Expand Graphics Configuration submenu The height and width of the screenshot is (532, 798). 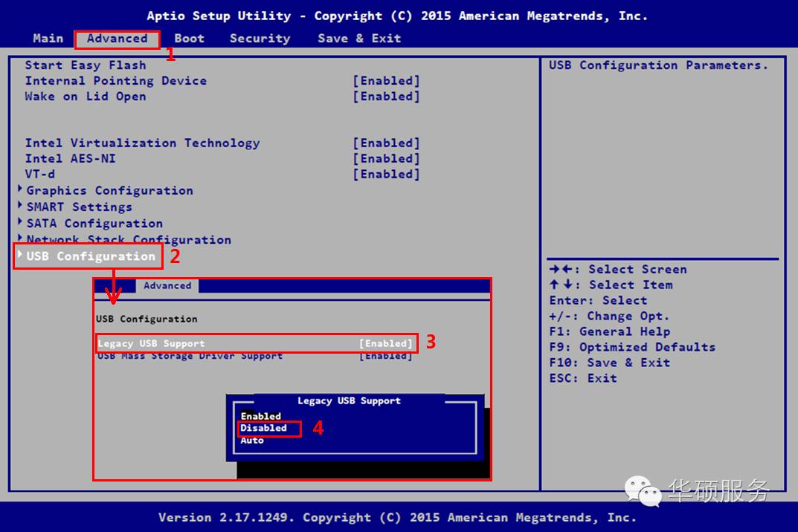(106, 191)
